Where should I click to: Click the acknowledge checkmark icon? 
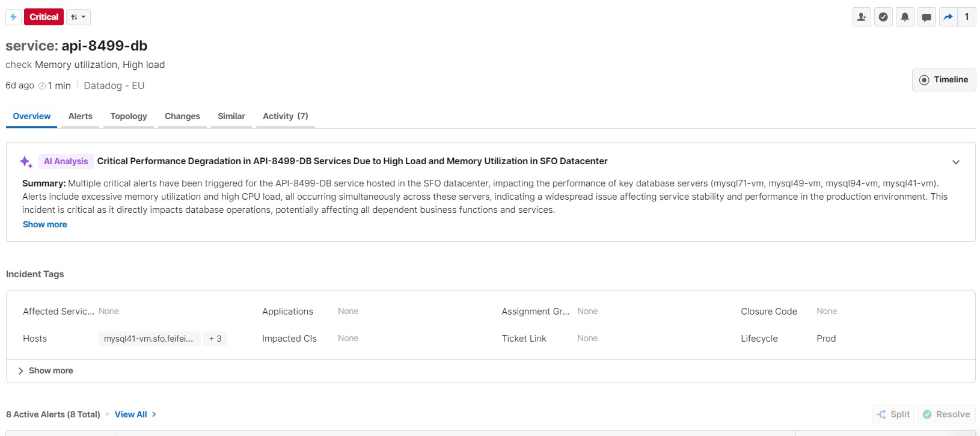click(x=883, y=17)
